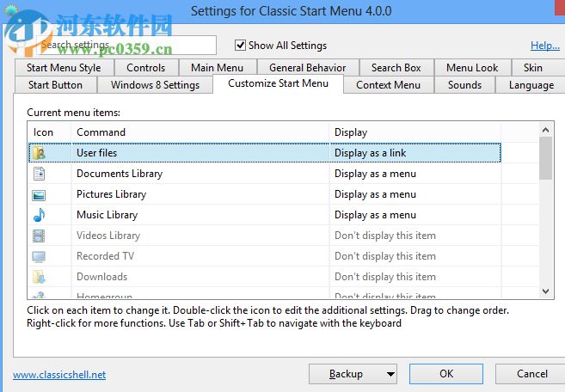
Task: Open the Language tab
Action: (x=531, y=85)
